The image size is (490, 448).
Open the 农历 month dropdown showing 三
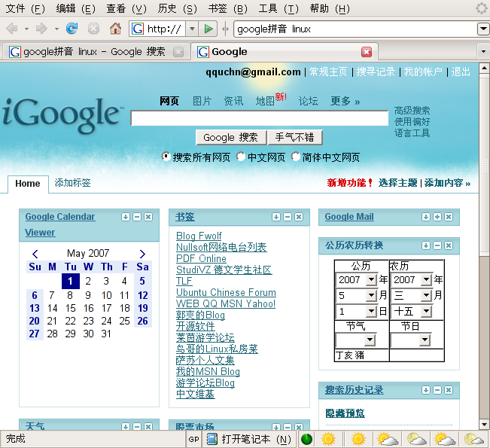[426, 295]
